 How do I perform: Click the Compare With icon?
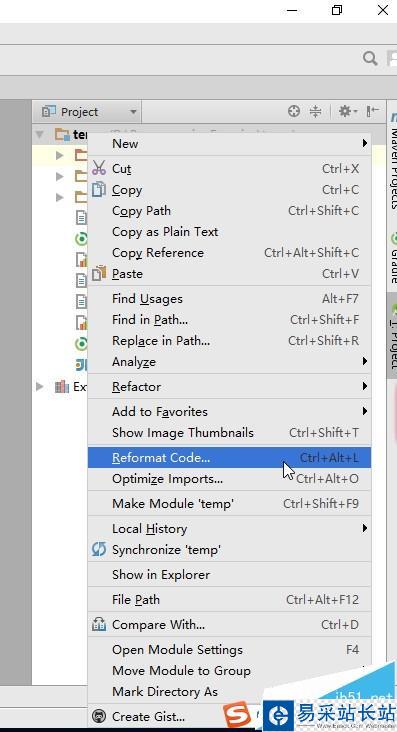(99, 624)
